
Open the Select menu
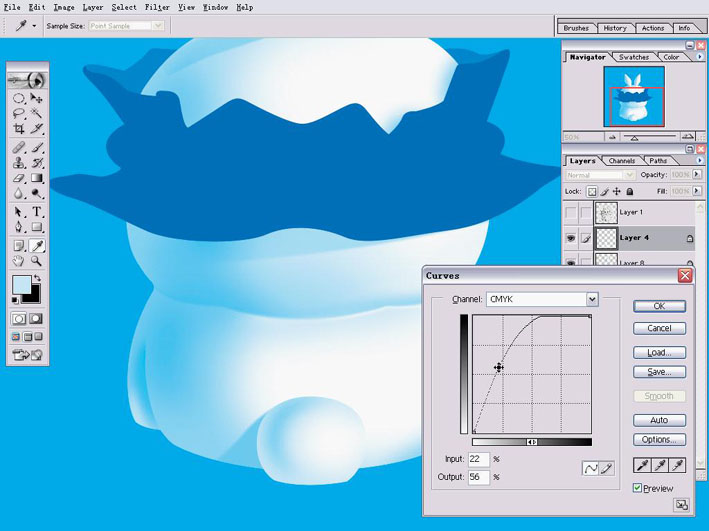tap(124, 7)
